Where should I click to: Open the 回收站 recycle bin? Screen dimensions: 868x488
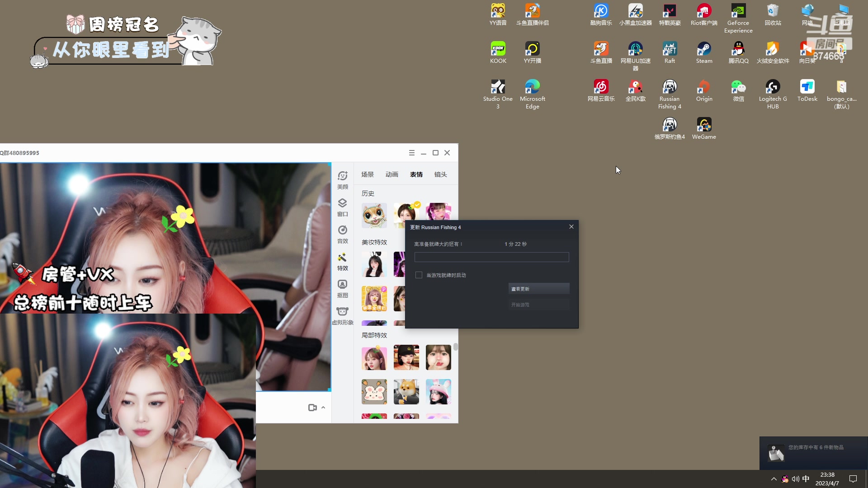[773, 14]
